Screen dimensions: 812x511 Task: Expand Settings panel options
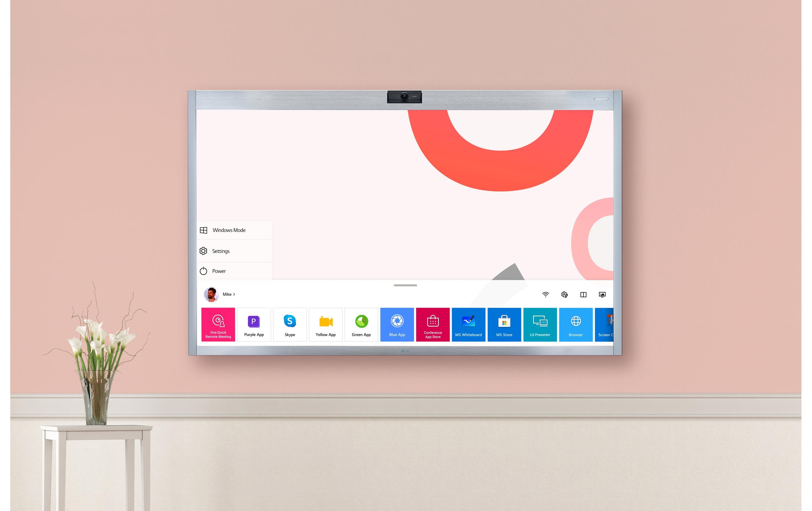(221, 250)
